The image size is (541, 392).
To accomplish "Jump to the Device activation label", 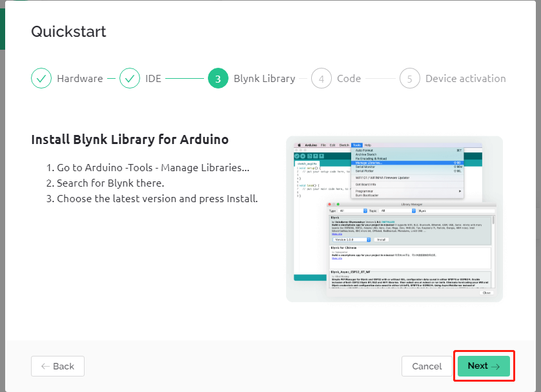I will [x=465, y=79].
